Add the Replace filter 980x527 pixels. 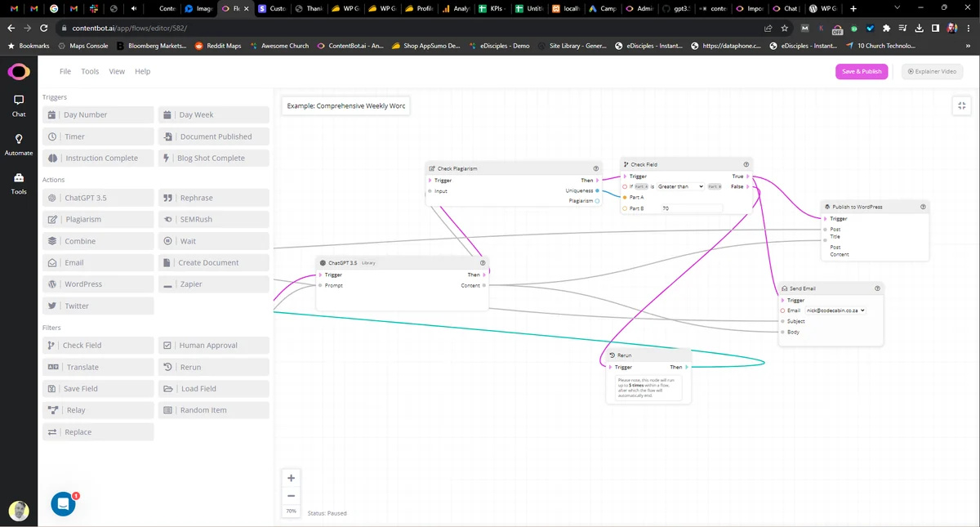click(98, 432)
